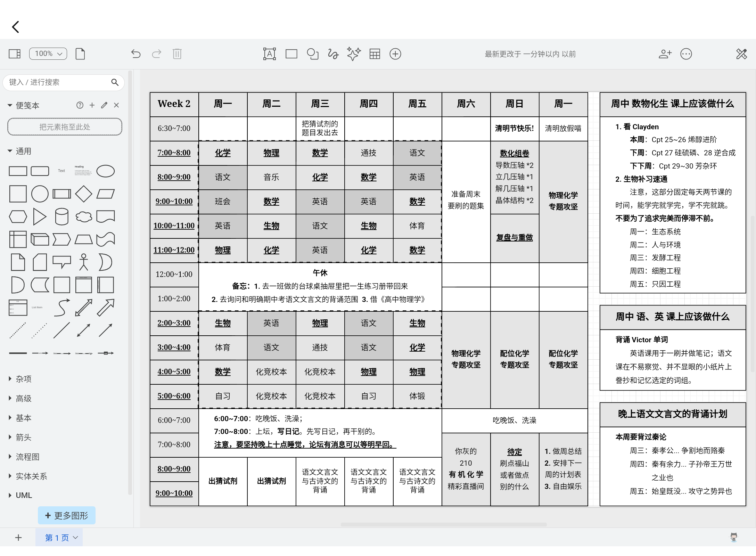Open the more options ellipsis menu

click(x=686, y=54)
